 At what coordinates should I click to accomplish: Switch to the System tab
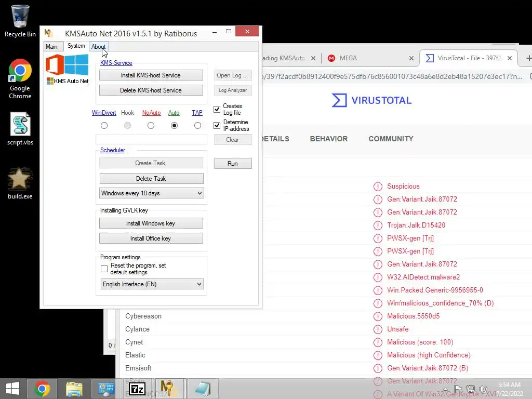click(76, 46)
